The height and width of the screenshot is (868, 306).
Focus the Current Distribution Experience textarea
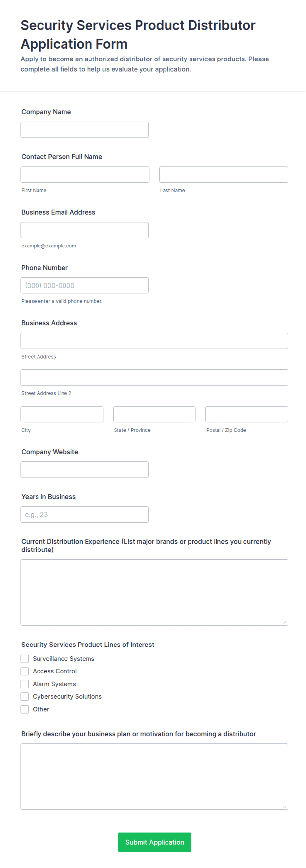(x=154, y=592)
